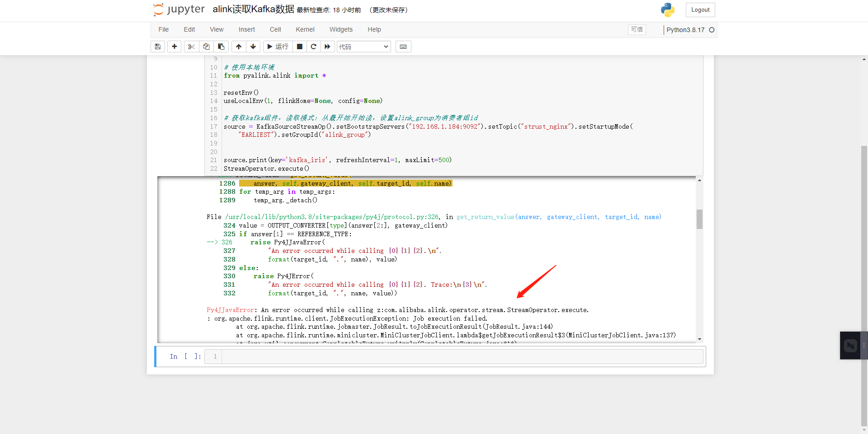
Task: Open the Edit menu
Action: 189,29
